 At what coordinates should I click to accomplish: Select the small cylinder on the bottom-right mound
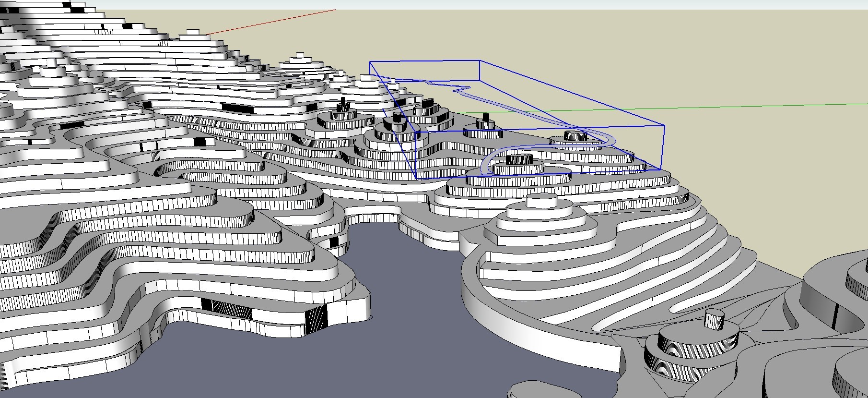[715, 319]
